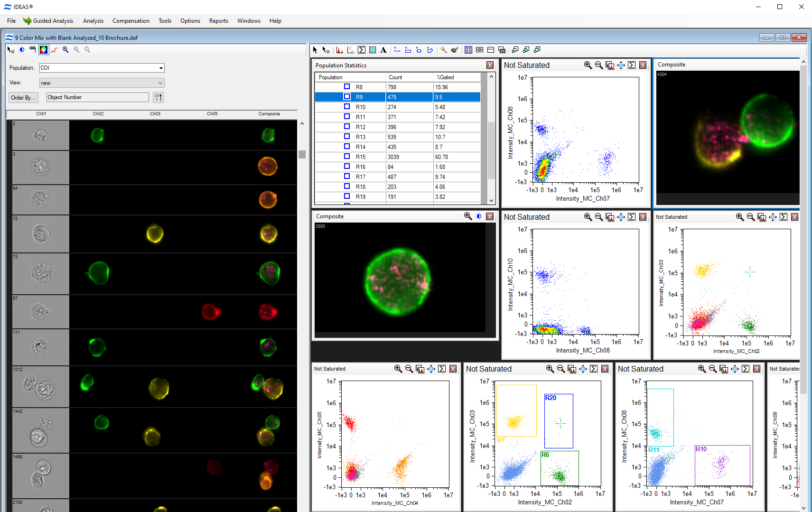Check the R15 population box
This screenshot has height=512, width=812.
tap(347, 157)
